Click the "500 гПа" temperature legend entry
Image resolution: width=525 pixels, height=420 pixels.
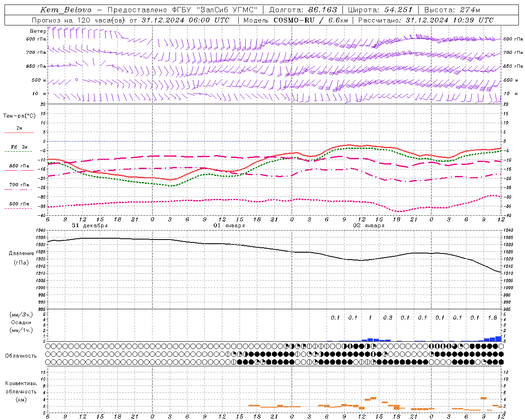pos(19,204)
